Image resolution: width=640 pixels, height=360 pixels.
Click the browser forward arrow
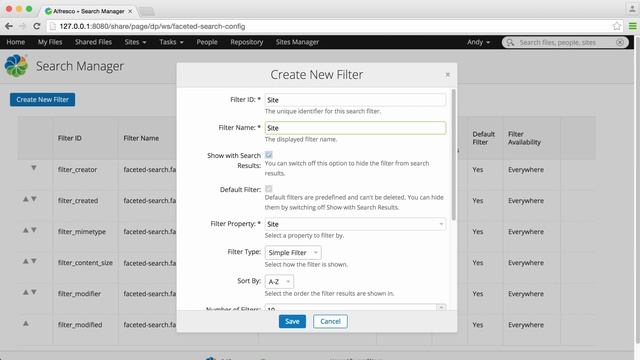coord(22,26)
